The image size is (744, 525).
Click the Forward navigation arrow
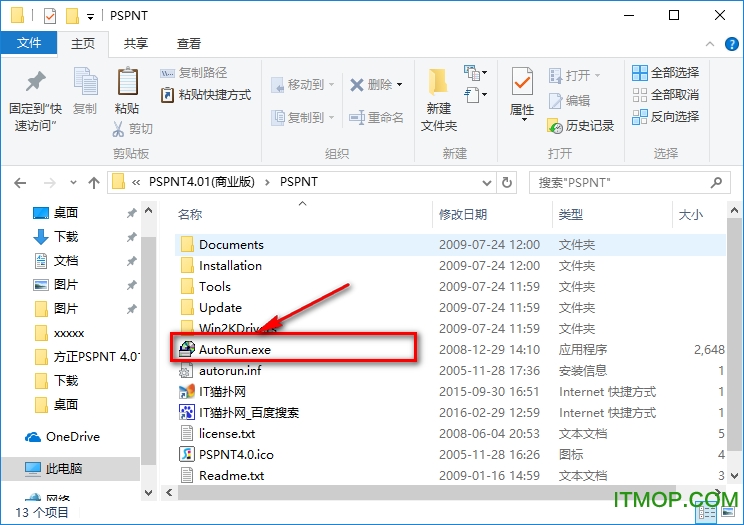point(49,183)
